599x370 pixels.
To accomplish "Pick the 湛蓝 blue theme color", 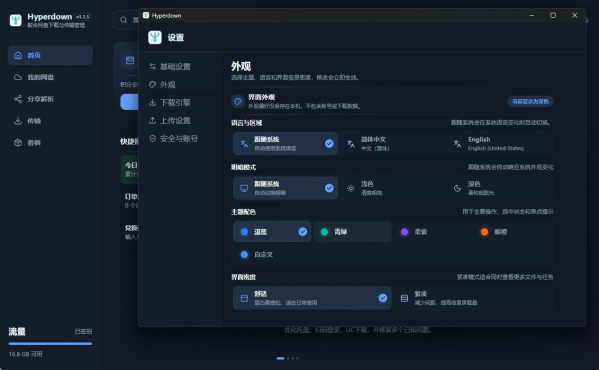I will [272, 232].
